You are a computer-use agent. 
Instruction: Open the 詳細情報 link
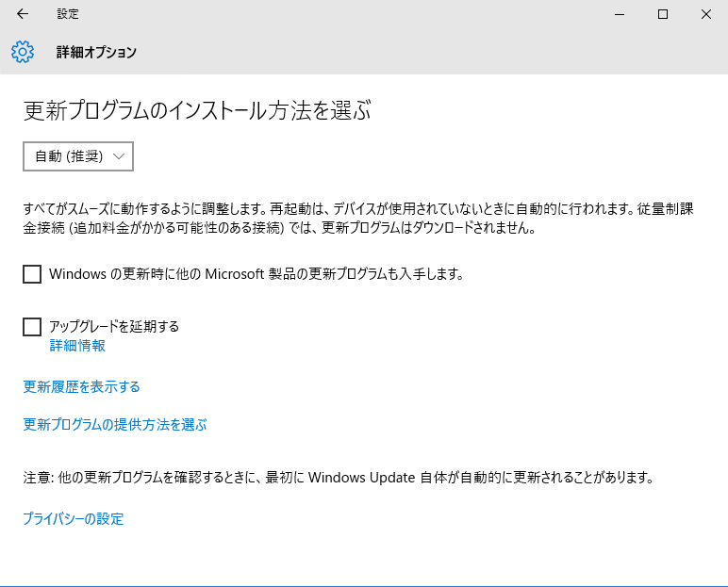77,345
